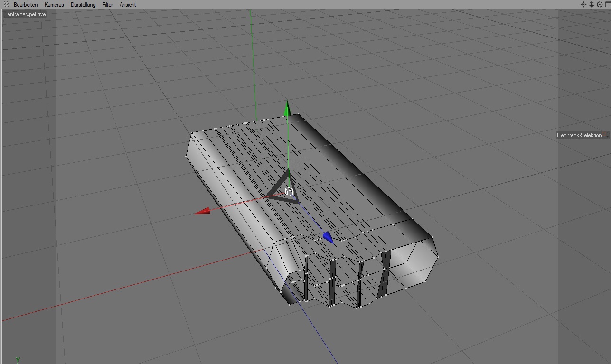Click the viewport grip handle beside Bearbeiten
This screenshot has height=364, width=611.
coord(6,4)
